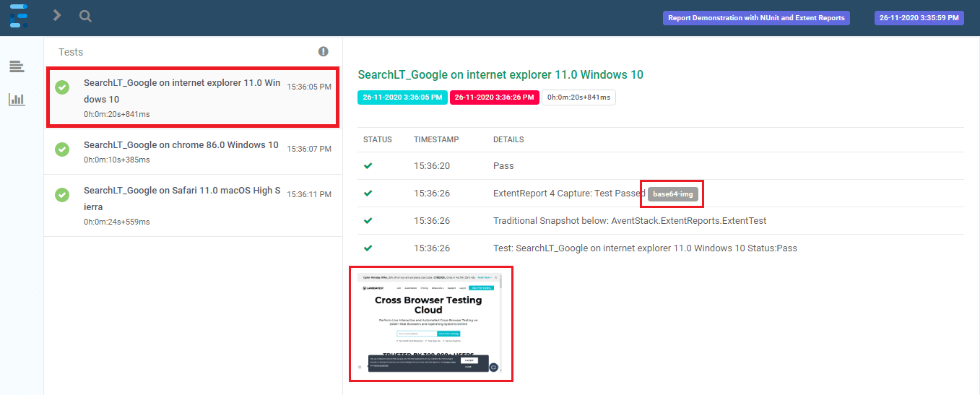Click the 15:36:07 PM time in test list
Viewport: 980px width, 395px height.
(x=309, y=149)
